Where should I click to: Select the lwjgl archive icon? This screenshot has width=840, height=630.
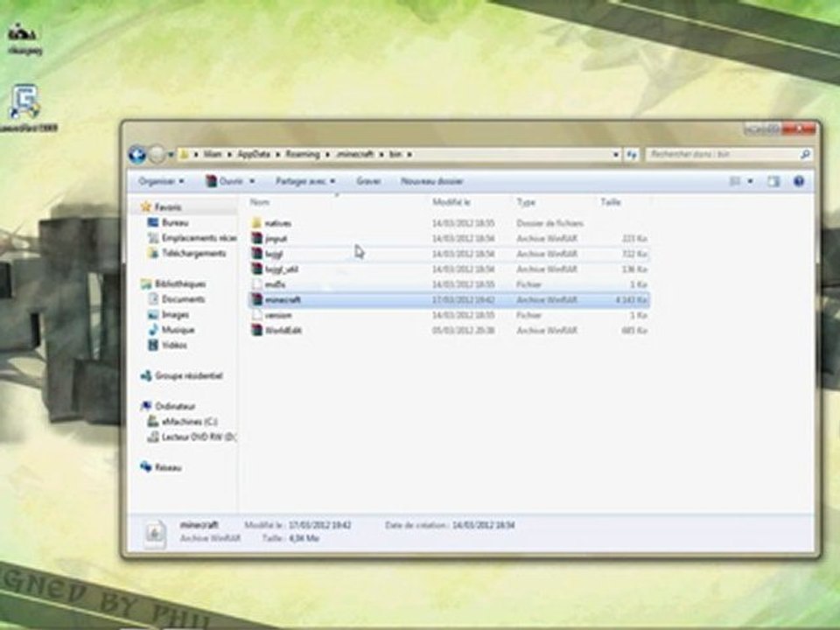tap(256, 254)
